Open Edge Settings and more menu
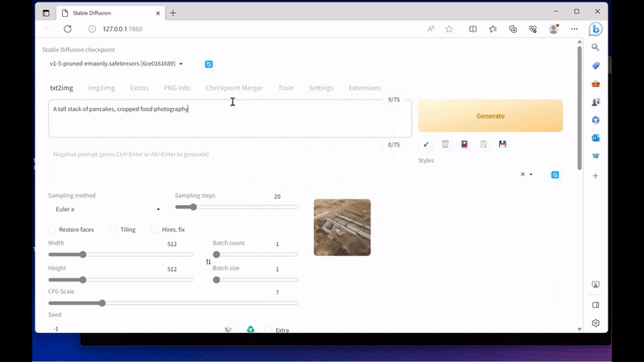644x362 pixels. 574,29
